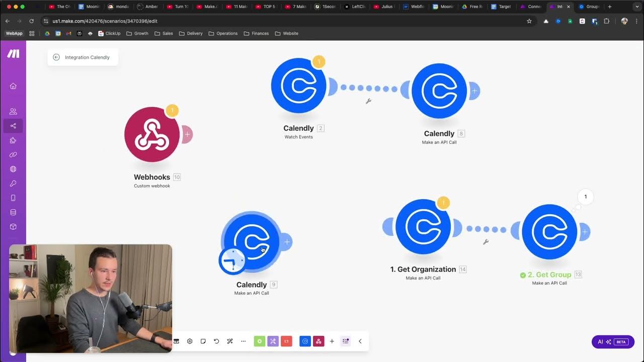Click undo arrow in bottom toolbar
644x362 pixels.
(216, 341)
